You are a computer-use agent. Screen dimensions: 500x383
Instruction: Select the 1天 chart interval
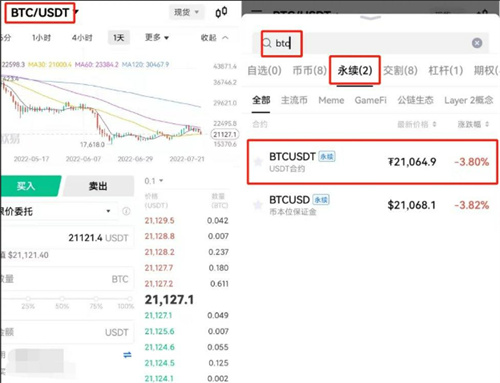(119, 38)
